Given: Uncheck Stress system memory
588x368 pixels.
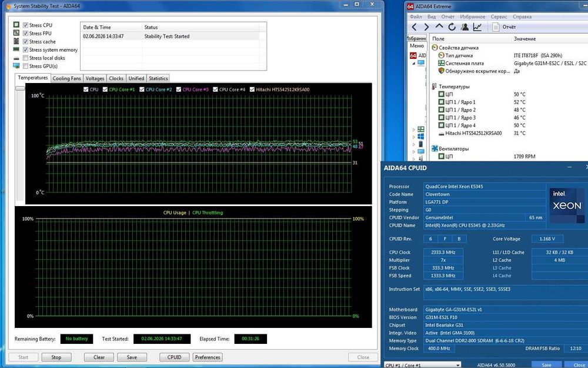Looking at the screenshot, I should click(x=25, y=49).
